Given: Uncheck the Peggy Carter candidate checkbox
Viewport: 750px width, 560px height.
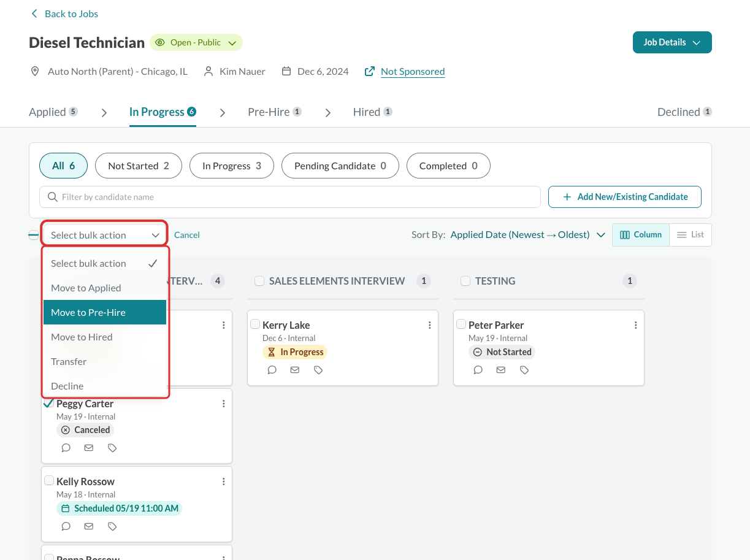Looking at the screenshot, I should click(x=49, y=402).
